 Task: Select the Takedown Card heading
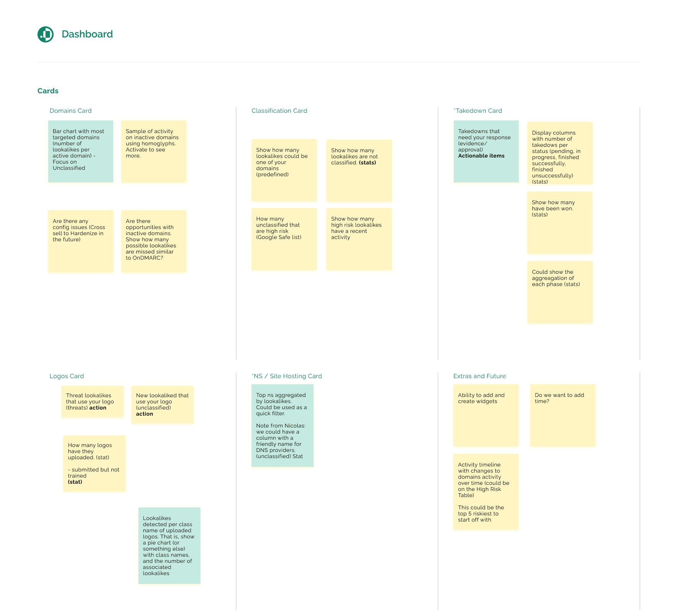coord(478,111)
